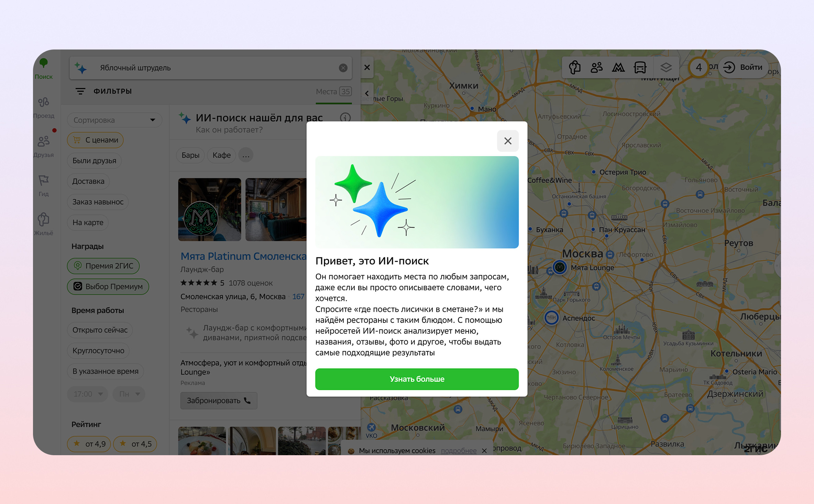Toggle the Премия 2ГИС award filter
Screen dimensions: 814x504
pyautogui.click(x=103, y=266)
